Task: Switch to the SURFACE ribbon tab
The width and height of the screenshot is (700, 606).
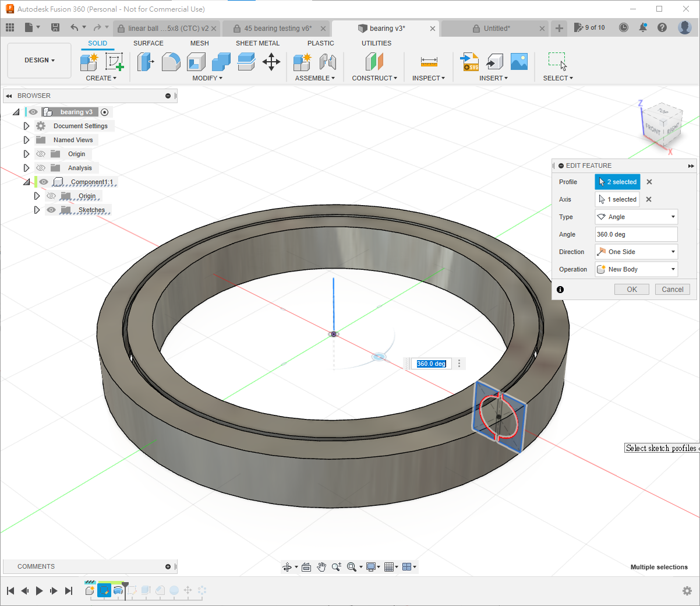Action: coord(148,43)
